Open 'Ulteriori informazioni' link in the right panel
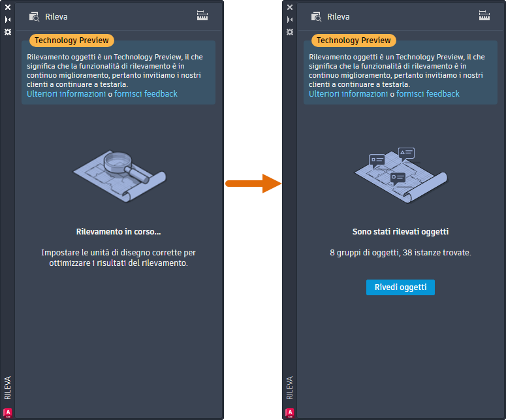Image resolution: width=506 pixels, height=420 pixels. [x=348, y=94]
